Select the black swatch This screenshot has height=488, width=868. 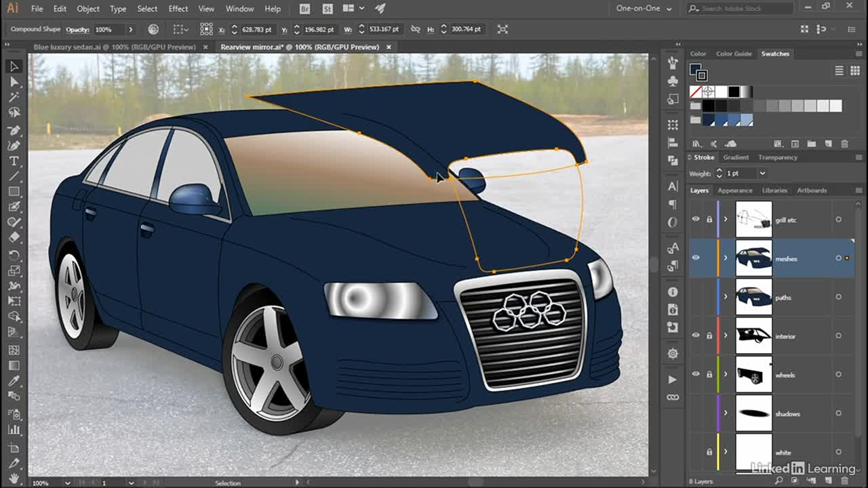pyautogui.click(x=734, y=91)
